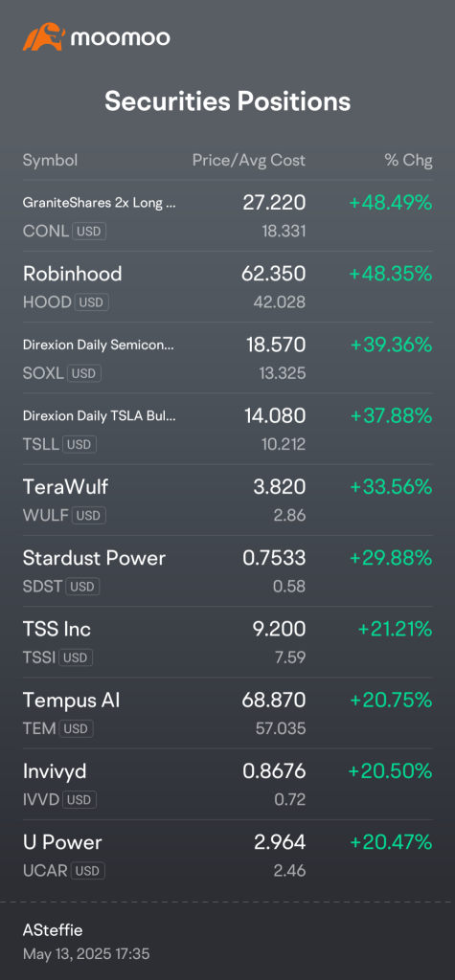455x980 pixels.
Task: Open the Robinhood position
Action: 227,287
